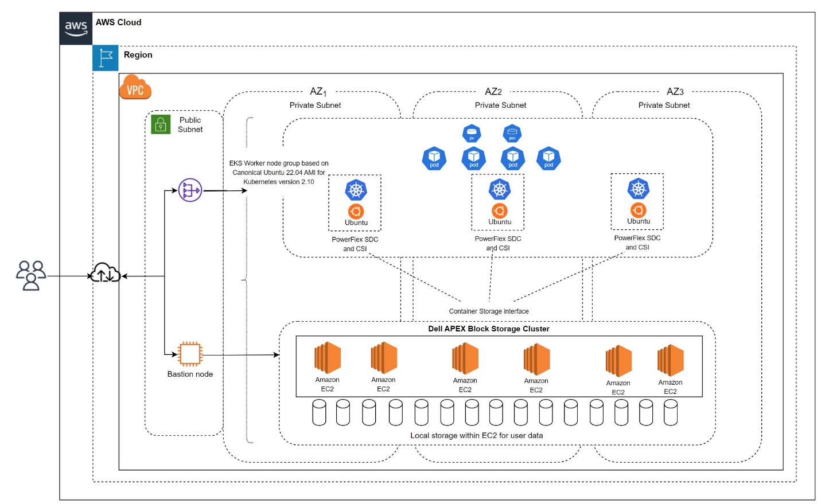Click the users group icon

pyautogui.click(x=31, y=276)
